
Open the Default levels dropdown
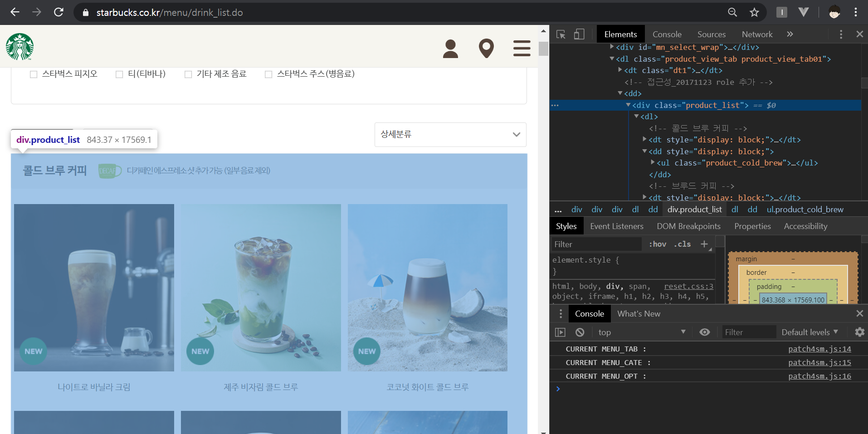[x=810, y=332]
